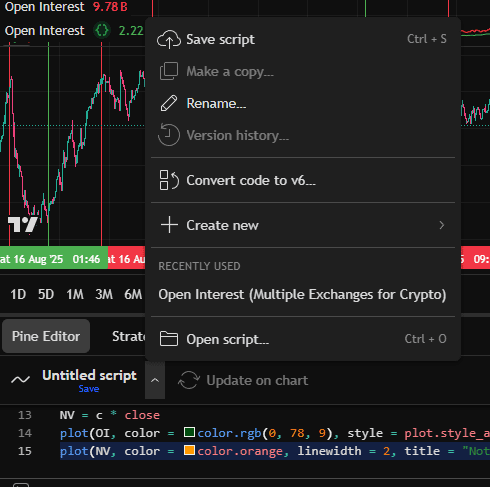Image resolution: width=490 pixels, height=487 pixels.
Task: Open the orange color swatch on line 15
Action: (189, 450)
